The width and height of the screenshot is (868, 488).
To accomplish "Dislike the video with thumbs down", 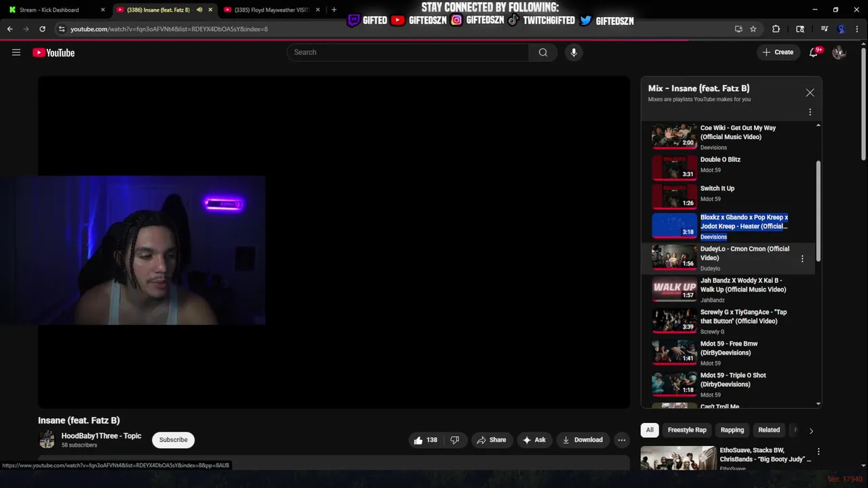I will 454,440.
